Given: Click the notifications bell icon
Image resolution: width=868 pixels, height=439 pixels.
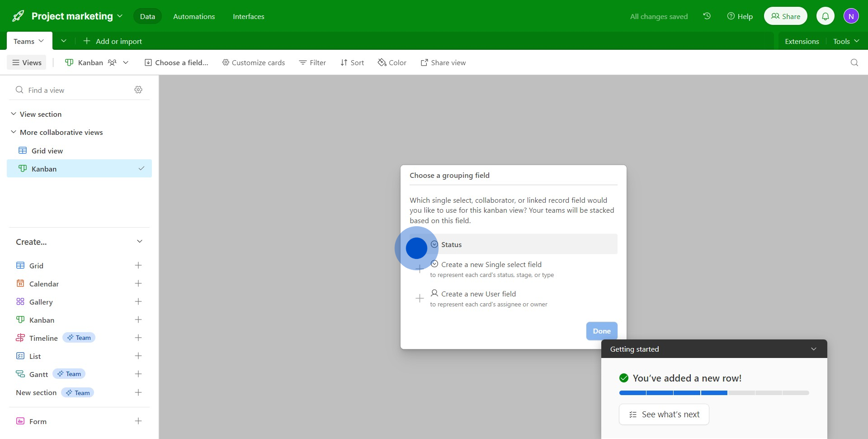Looking at the screenshot, I should (825, 16).
